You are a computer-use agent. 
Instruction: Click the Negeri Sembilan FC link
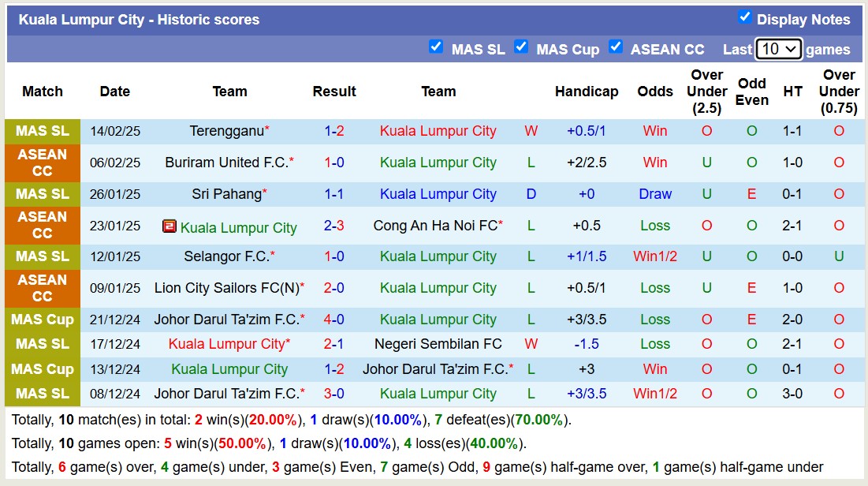tap(438, 344)
